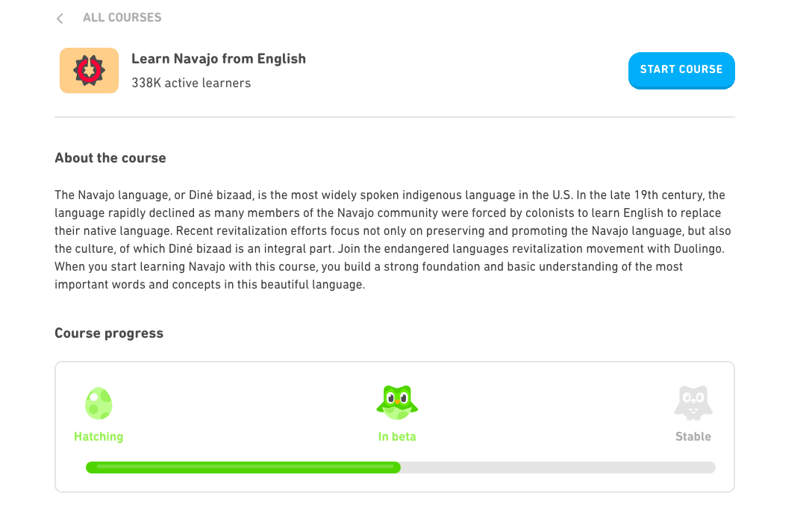Viewport: 812px width, 513px height.
Task: Click the back chevron arrow icon
Action: [60, 19]
